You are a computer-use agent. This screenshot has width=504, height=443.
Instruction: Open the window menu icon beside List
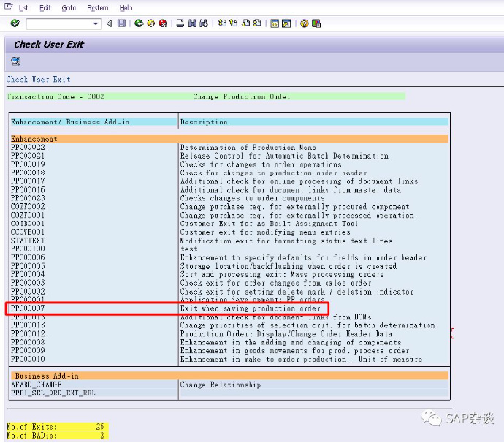9,7
